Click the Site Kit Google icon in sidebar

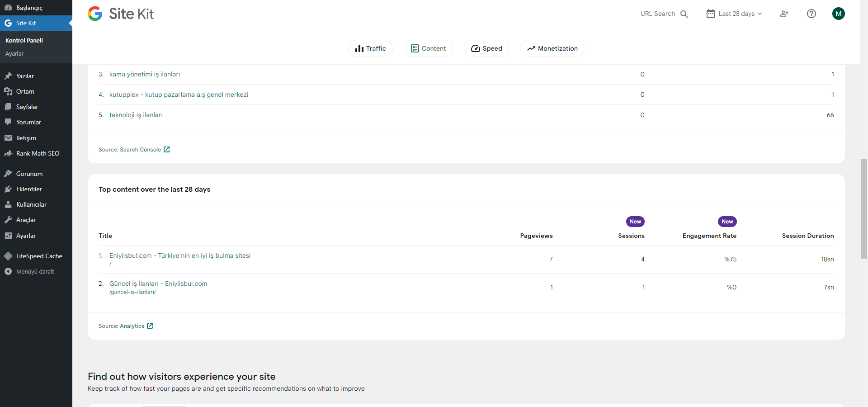pyautogui.click(x=8, y=23)
